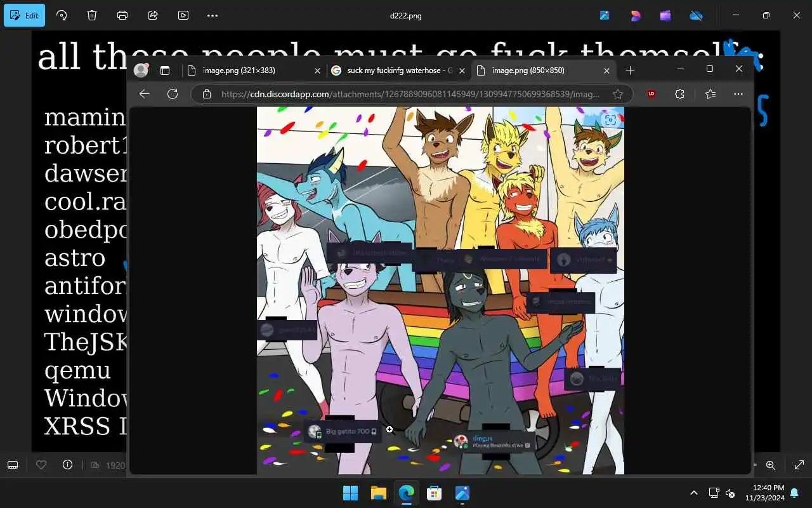Print the photo from Photos toolbar
The image size is (812, 508).
[x=122, y=15]
